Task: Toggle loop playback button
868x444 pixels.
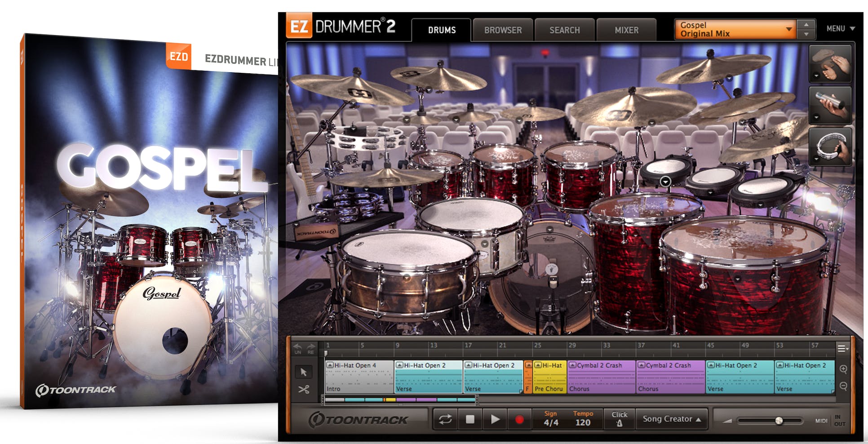Action: click(x=445, y=419)
